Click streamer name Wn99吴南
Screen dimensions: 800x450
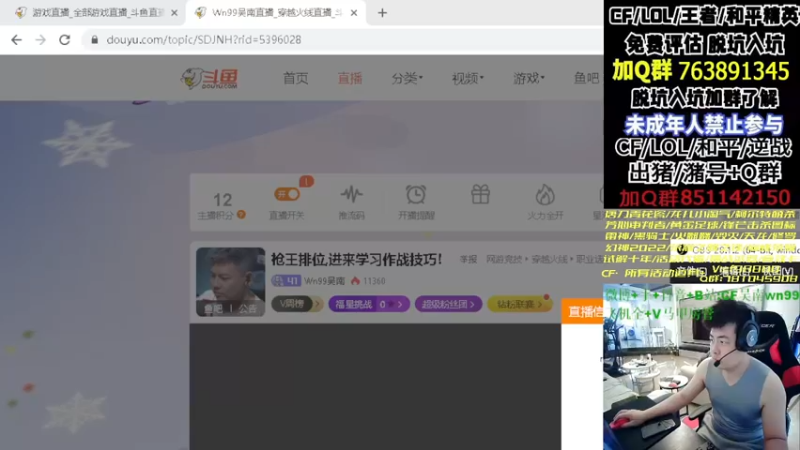tap(324, 281)
